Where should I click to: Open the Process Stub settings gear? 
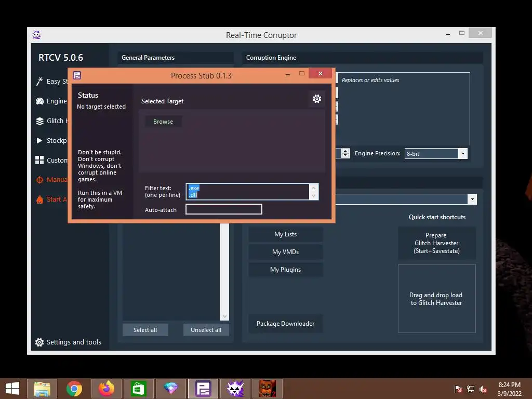(x=316, y=99)
